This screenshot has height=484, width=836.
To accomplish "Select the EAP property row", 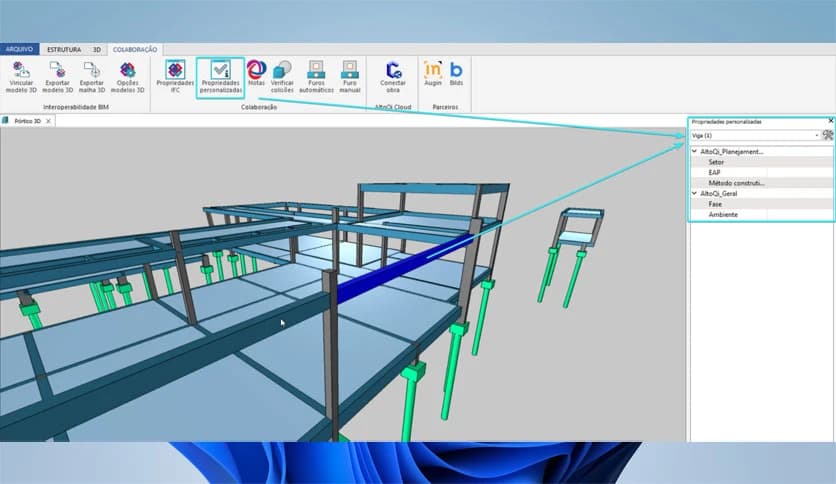I will pos(762,172).
